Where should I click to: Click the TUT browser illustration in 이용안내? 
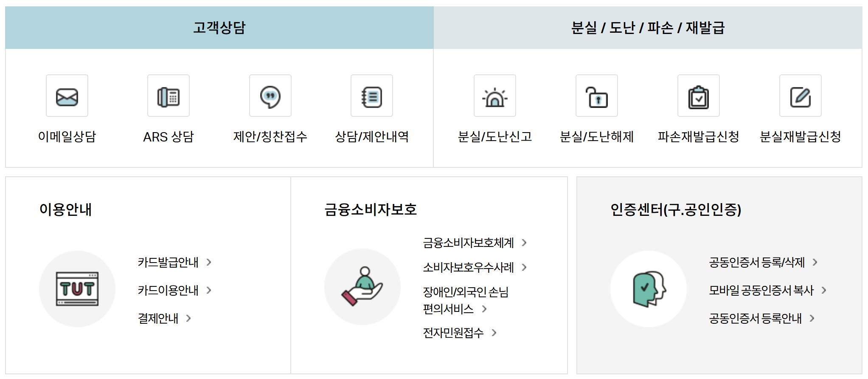(x=77, y=288)
